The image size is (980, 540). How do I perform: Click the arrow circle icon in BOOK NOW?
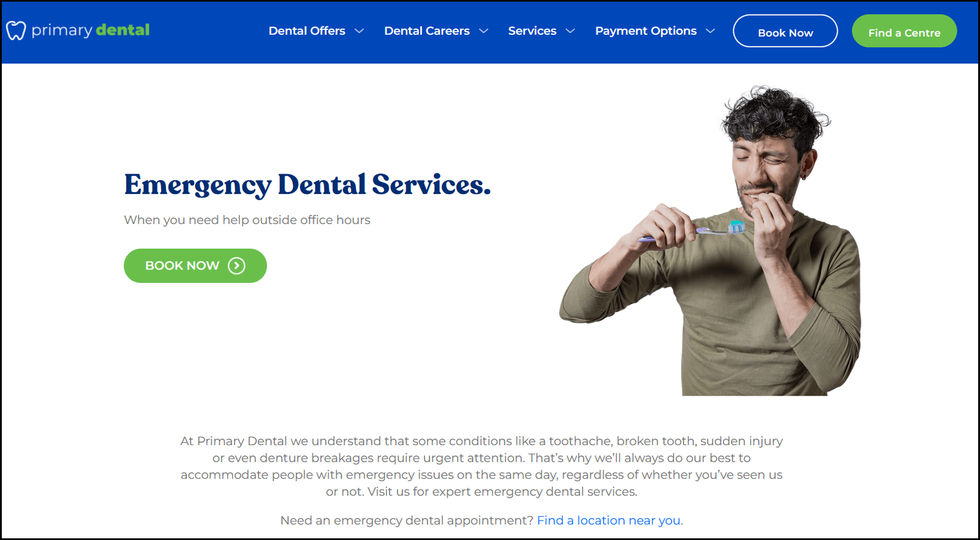pos(236,266)
